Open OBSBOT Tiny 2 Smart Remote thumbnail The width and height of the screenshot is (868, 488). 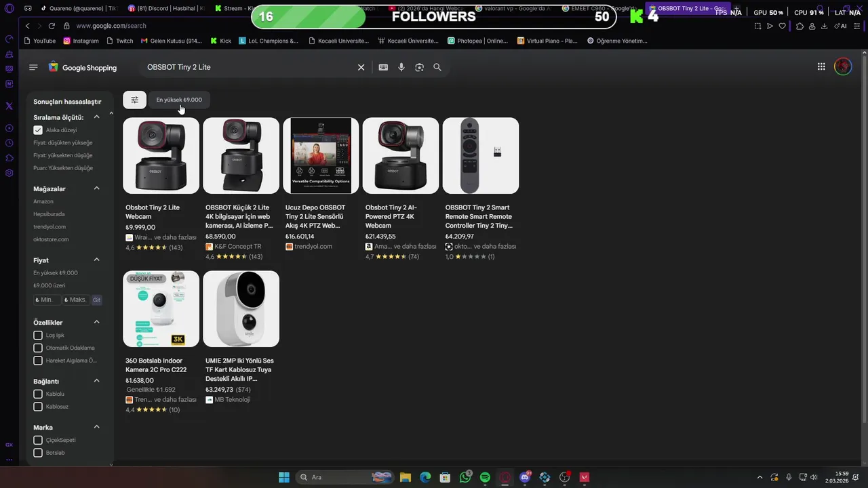[x=481, y=156]
